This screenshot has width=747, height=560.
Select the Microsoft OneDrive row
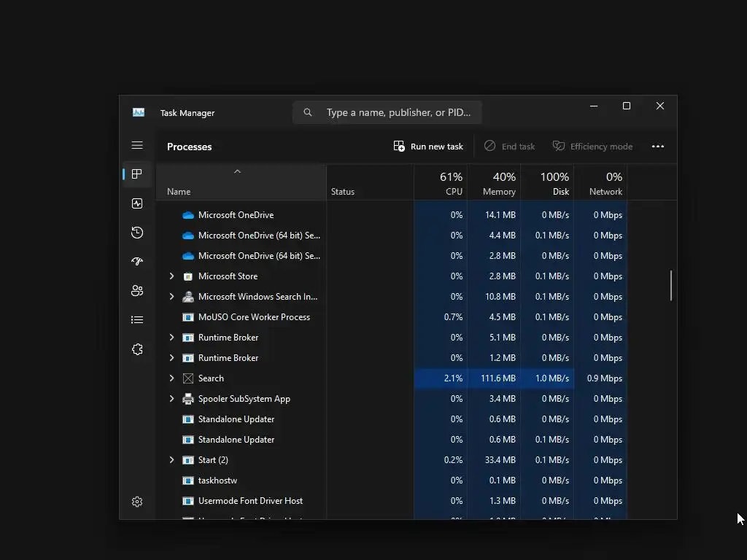[392, 215]
